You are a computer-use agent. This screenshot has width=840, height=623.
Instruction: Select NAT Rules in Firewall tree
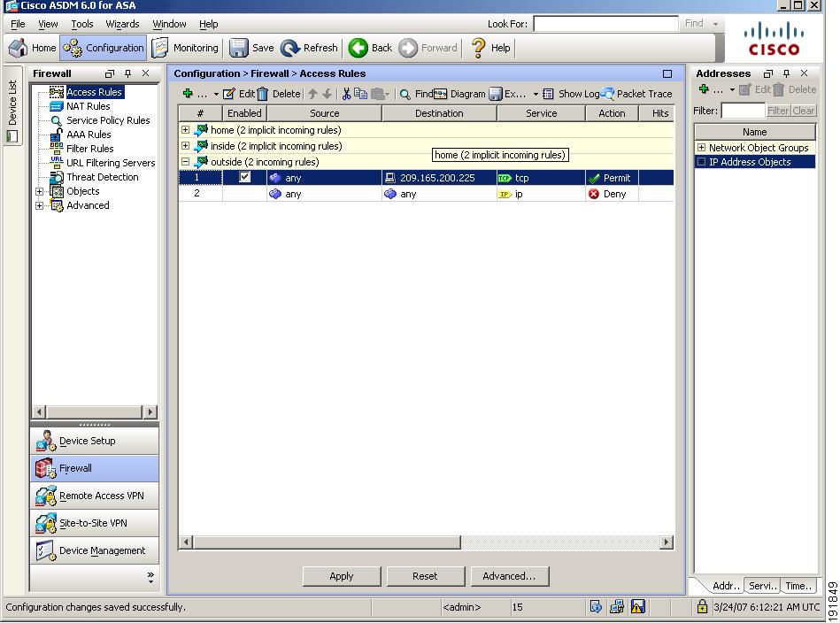[88, 106]
